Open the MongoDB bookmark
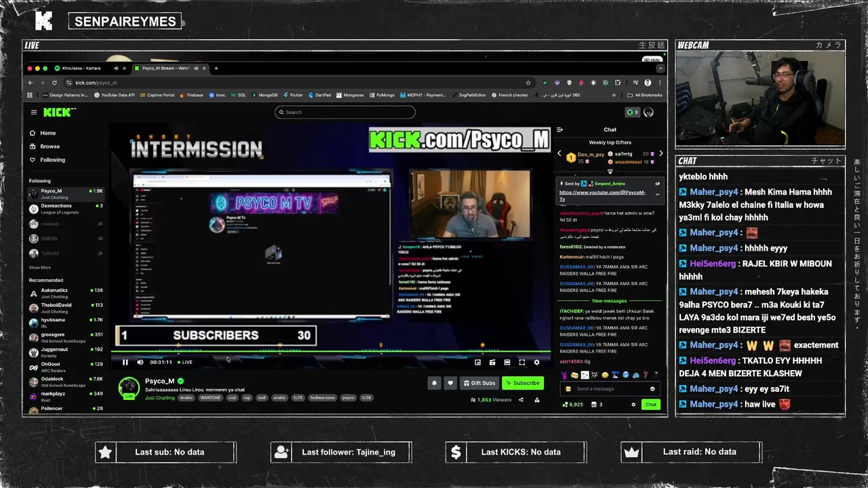The width and height of the screenshot is (868, 488). [x=264, y=95]
